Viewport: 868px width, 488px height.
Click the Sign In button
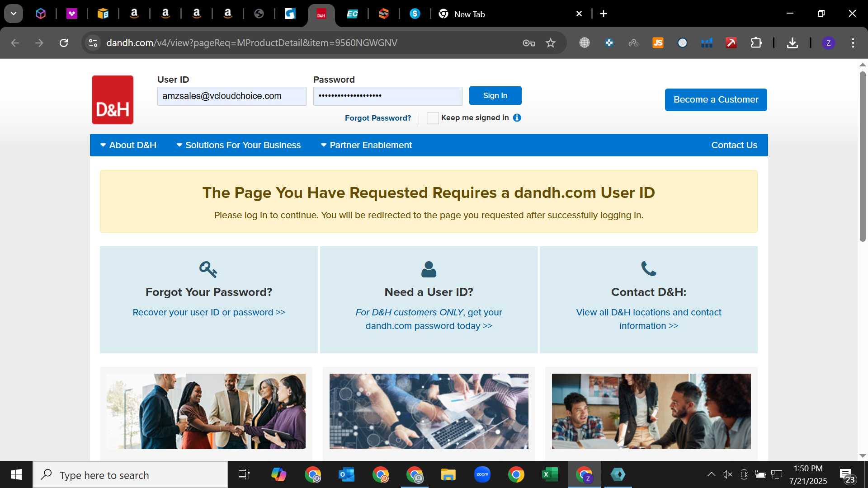(495, 95)
